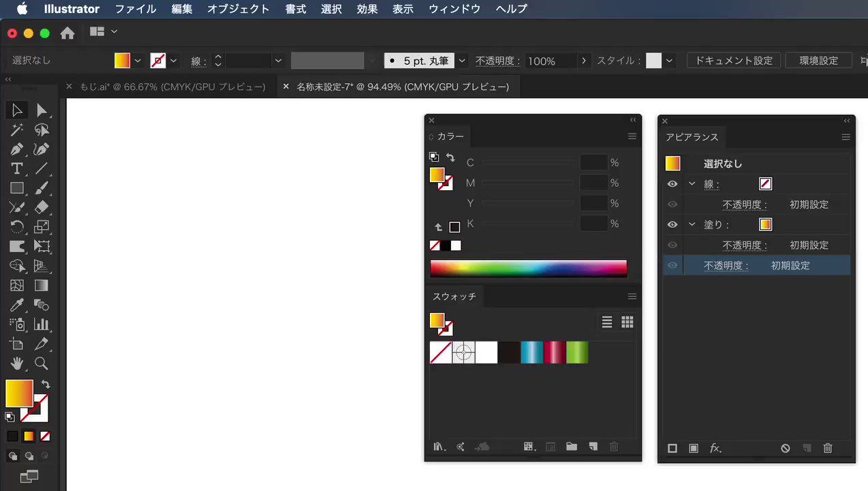Swap fill and stroke in toolbar
The height and width of the screenshot is (491, 868).
pyautogui.click(x=45, y=385)
